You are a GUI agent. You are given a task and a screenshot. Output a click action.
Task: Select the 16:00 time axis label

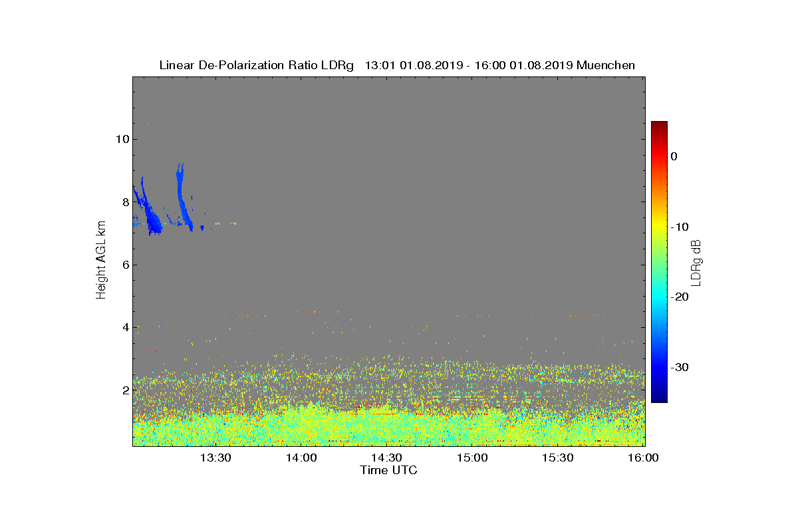click(643, 458)
